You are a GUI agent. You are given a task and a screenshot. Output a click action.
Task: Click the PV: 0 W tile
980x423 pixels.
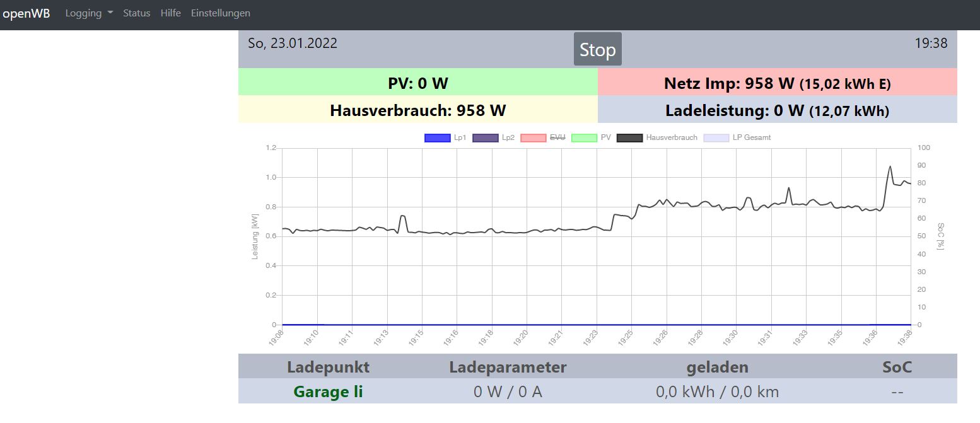418,82
